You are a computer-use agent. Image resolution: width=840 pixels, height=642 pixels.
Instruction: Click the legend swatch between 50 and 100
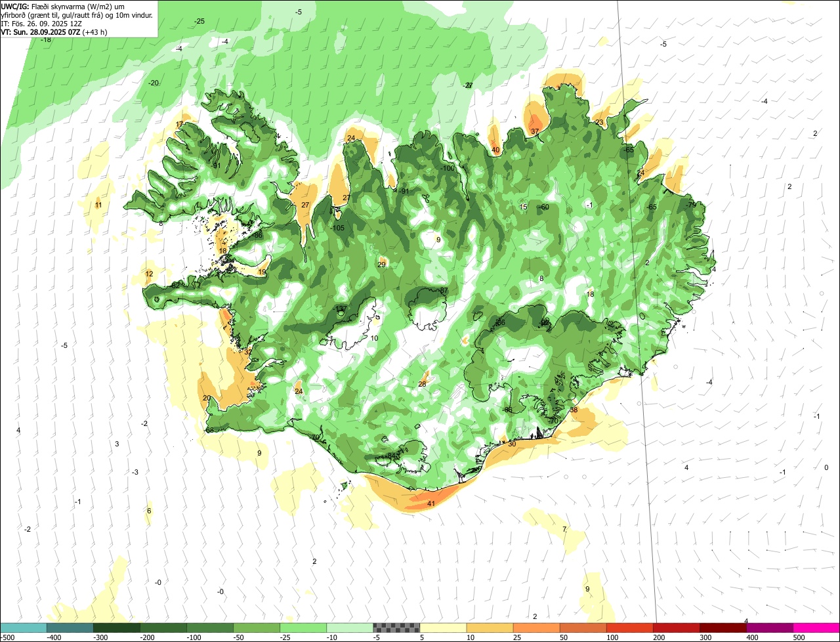583,628
